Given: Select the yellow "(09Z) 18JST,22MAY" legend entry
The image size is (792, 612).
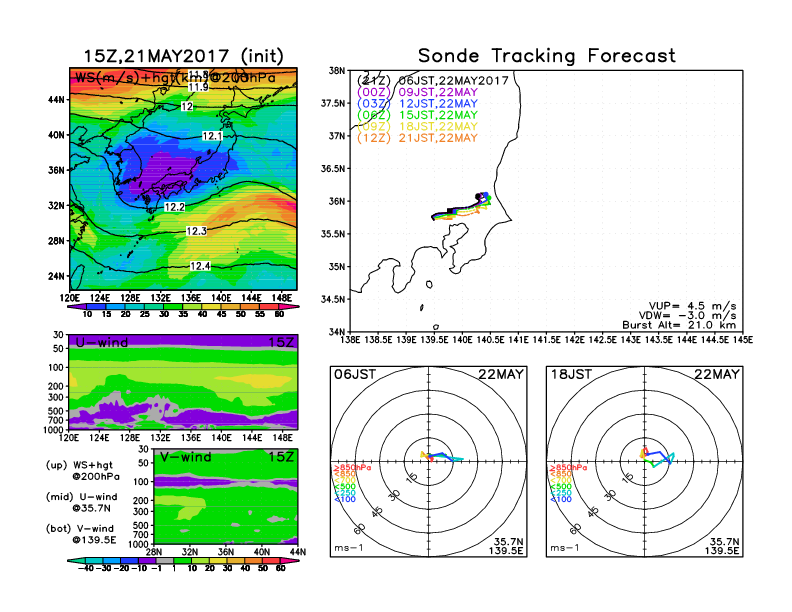Looking at the screenshot, I should (417, 126).
